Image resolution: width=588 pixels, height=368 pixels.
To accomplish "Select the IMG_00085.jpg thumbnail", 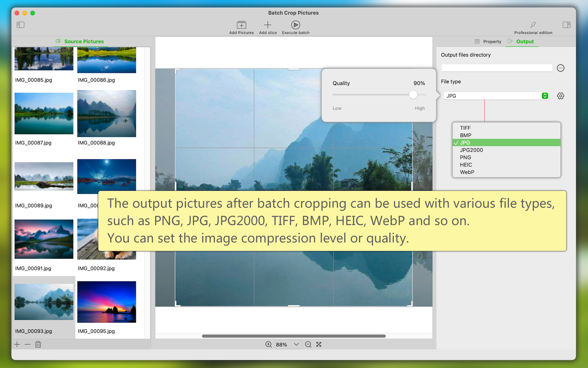I will pyautogui.click(x=44, y=59).
